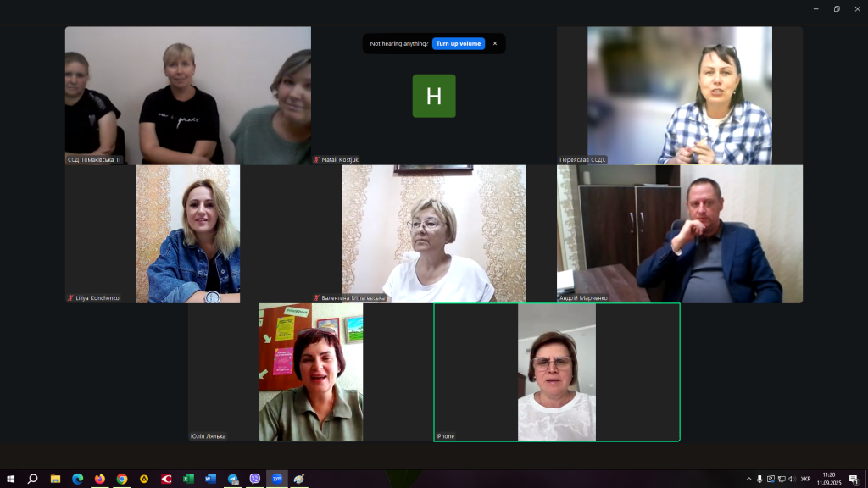Select the iPhone participant video tile
This screenshot has width=868, height=488.
(x=557, y=372)
